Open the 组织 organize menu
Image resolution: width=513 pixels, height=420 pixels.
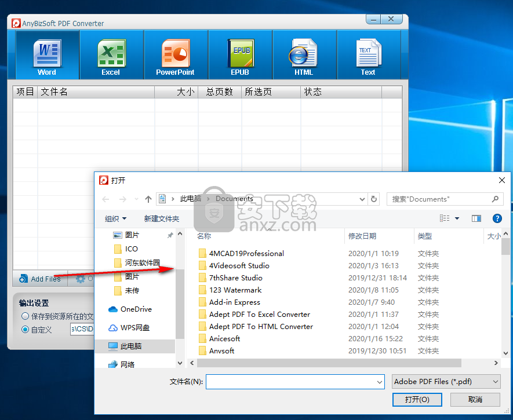tap(115, 218)
